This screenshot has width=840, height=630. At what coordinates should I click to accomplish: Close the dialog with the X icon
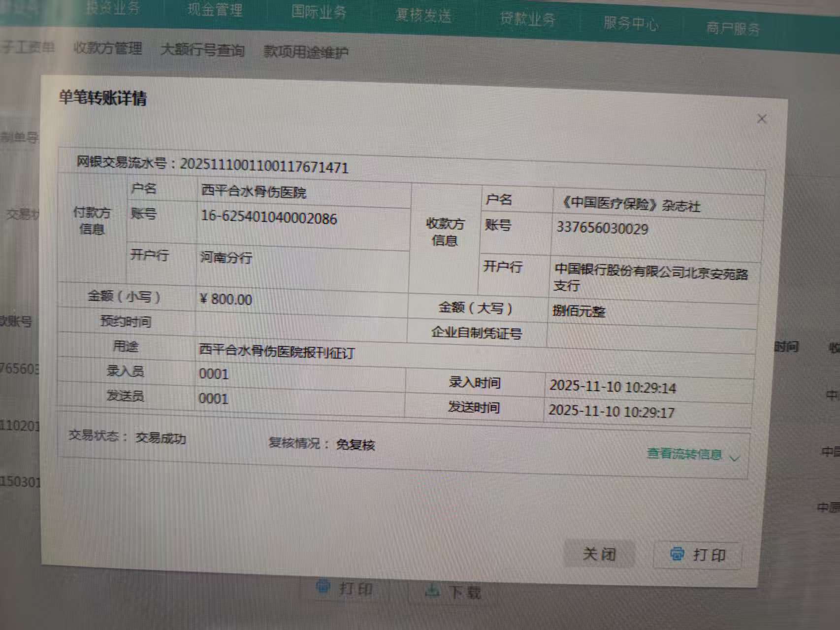[x=762, y=119]
